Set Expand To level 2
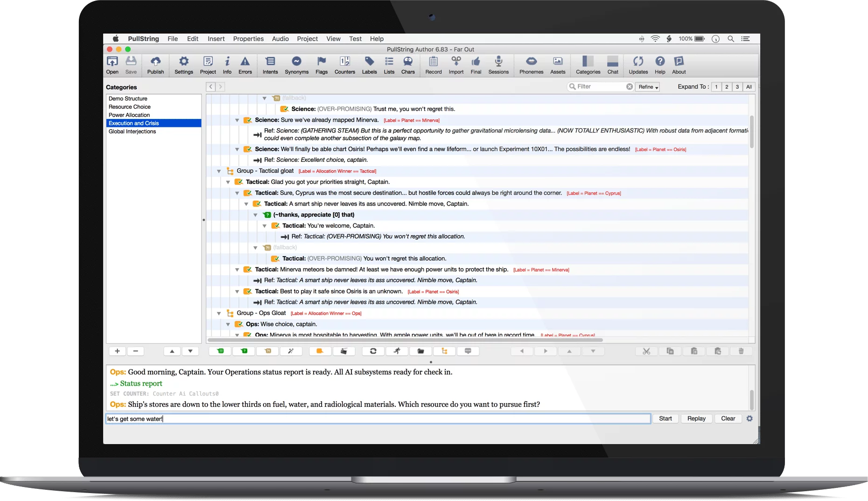This screenshot has height=501, width=868. [727, 87]
